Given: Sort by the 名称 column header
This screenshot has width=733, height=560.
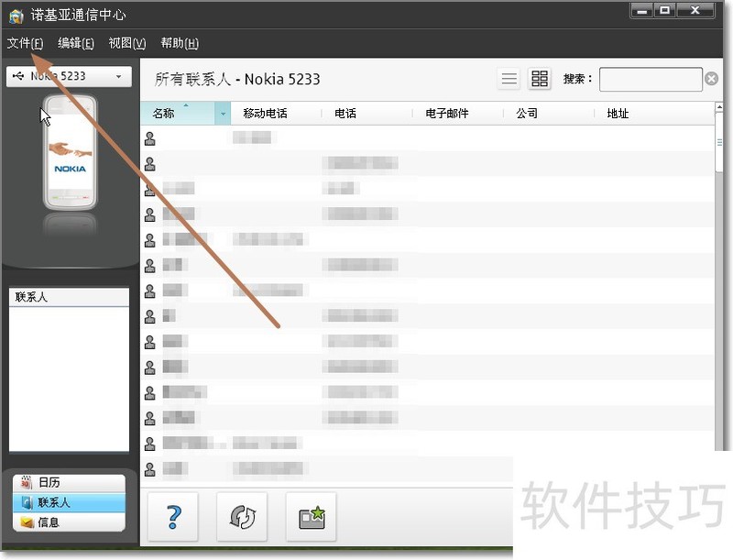Looking at the screenshot, I should click(178, 113).
